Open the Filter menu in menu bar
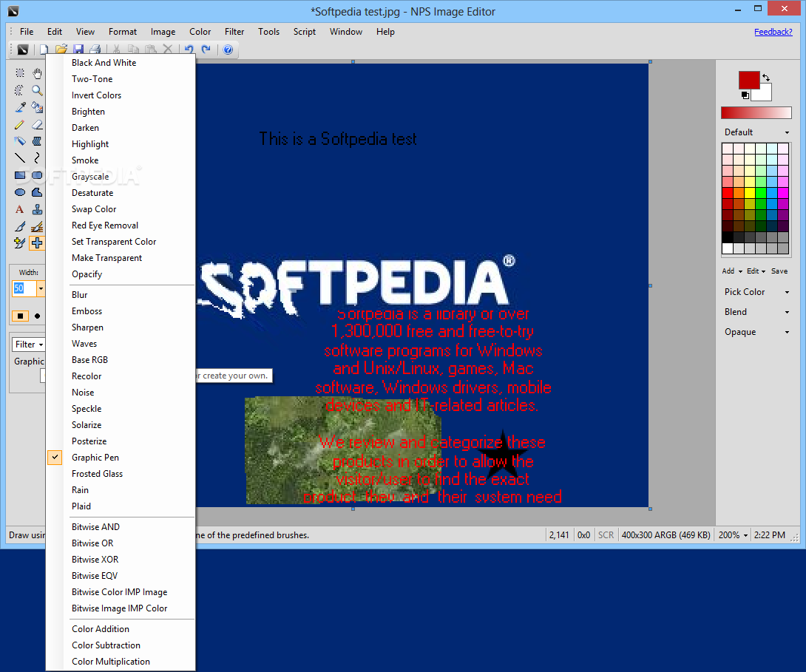The width and height of the screenshot is (806, 672). pos(234,32)
